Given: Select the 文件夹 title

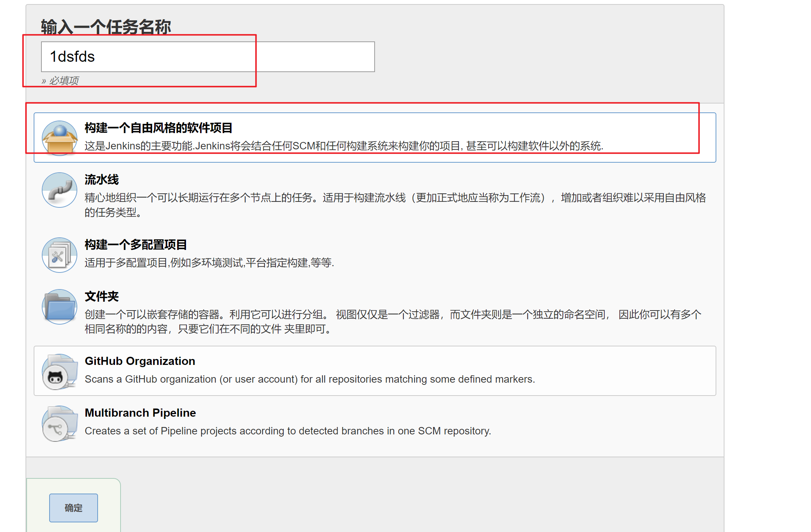Looking at the screenshot, I should [102, 297].
